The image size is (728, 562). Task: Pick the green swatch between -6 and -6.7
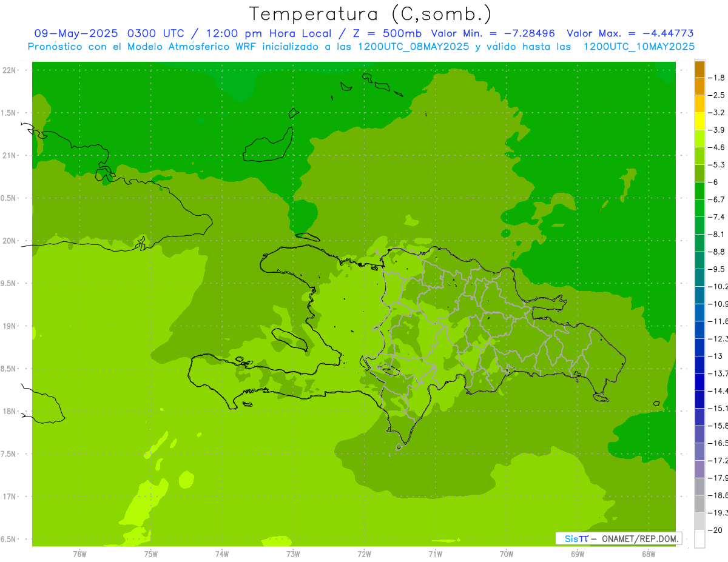pyautogui.click(x=699, y=191)
